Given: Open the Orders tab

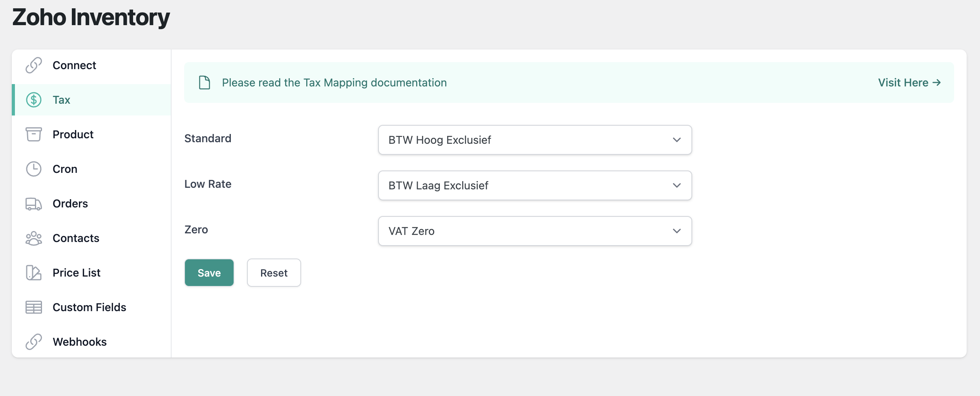Looking at the screenshot, I should (91, 203).
